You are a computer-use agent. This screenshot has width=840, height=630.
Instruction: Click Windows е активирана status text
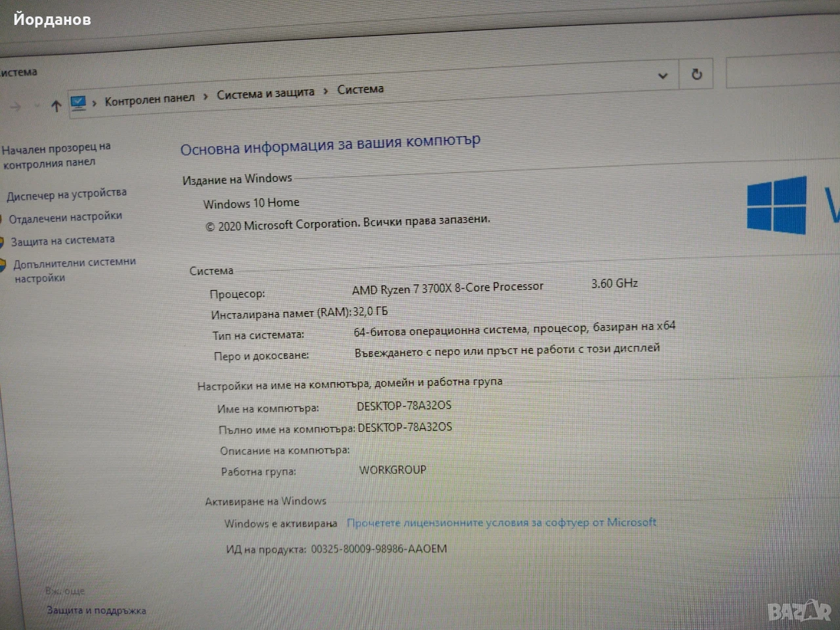(x=281, y=524)
